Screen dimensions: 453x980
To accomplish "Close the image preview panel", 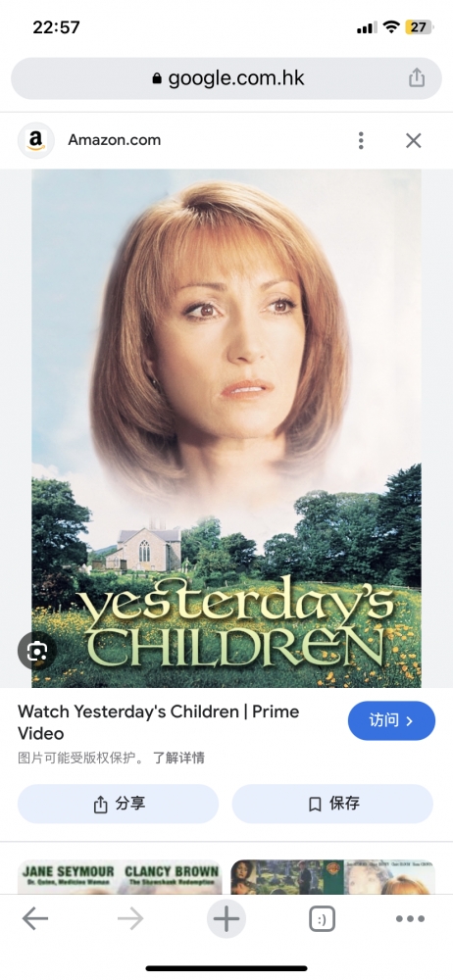I will tap(413, 140).
